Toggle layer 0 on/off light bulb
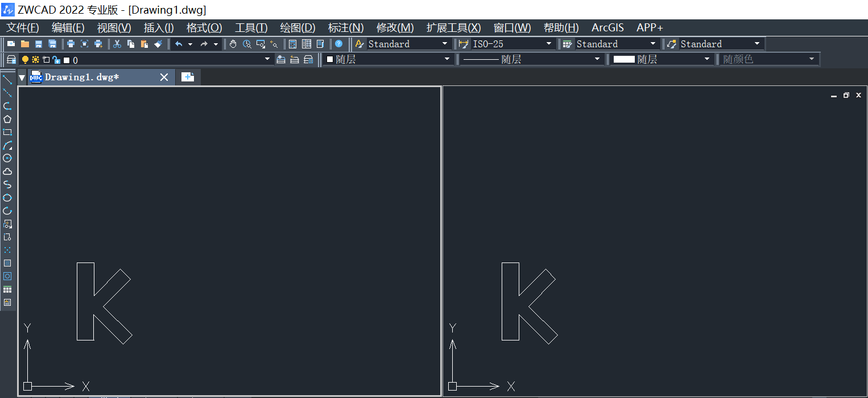868x398 pixels. (x=25, y=59)
